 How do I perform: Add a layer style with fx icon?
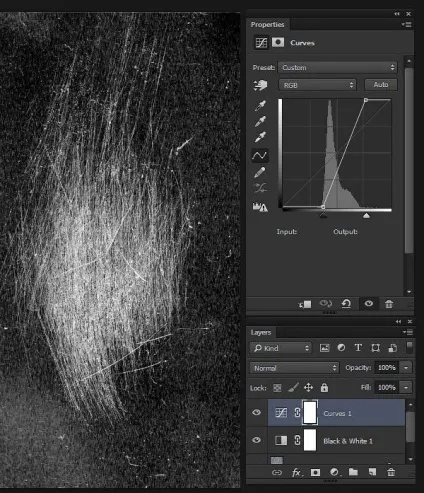(296, 472)
